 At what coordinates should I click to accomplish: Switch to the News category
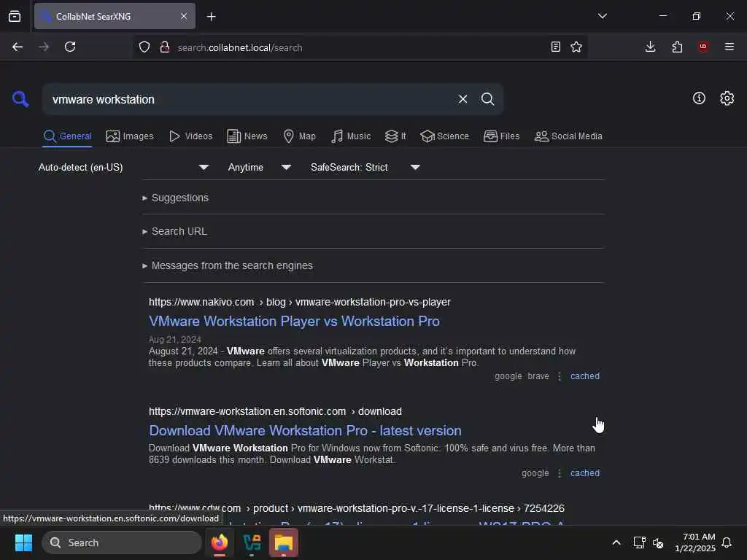[247, 136]
